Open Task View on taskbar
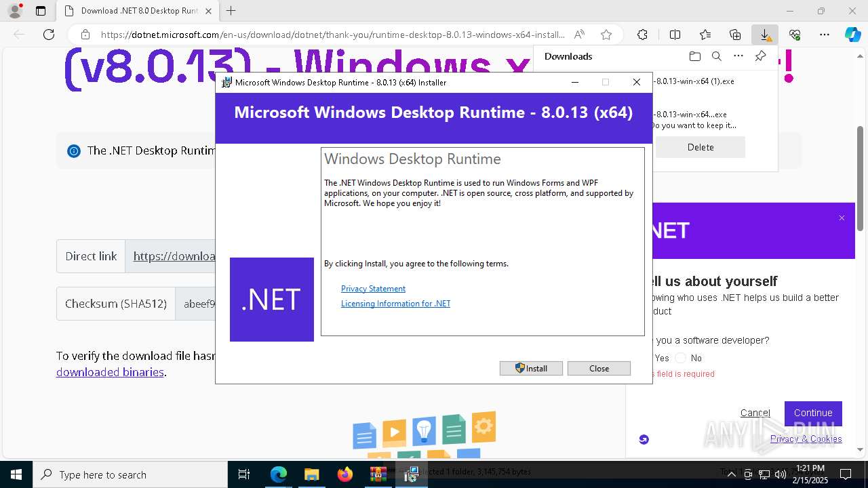The image size is (868, 488). [x=244, y=474]
